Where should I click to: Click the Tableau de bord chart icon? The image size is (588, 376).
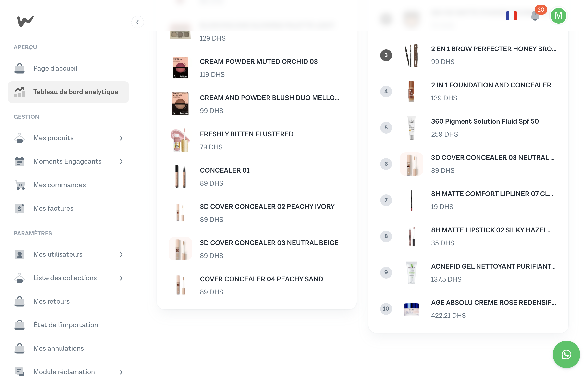[x=20, y=92]
